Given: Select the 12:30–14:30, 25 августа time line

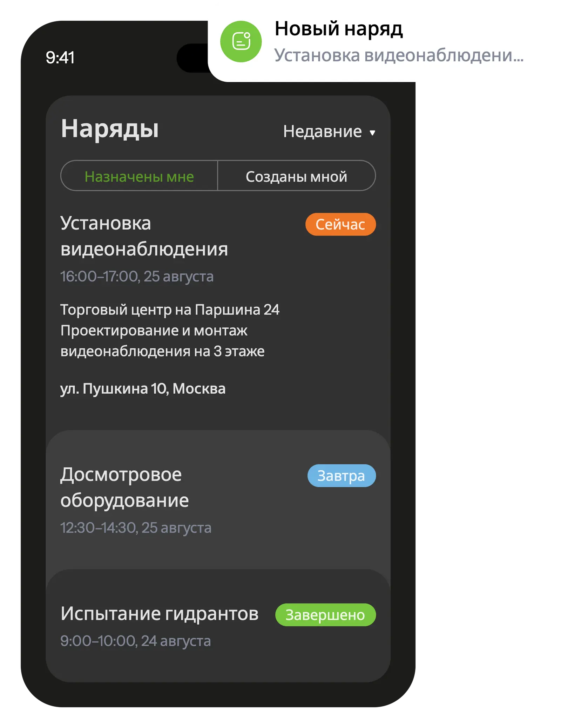Looking at the screenshot, I should click(136, 528).
